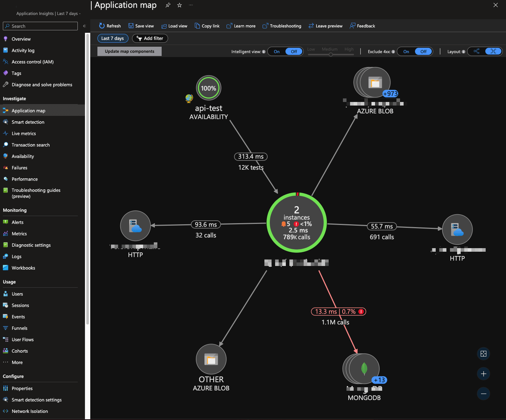The height and width of the screenshot is (420, 506).
Task: Focus the sidebar Search field
Action: [40, 26]
